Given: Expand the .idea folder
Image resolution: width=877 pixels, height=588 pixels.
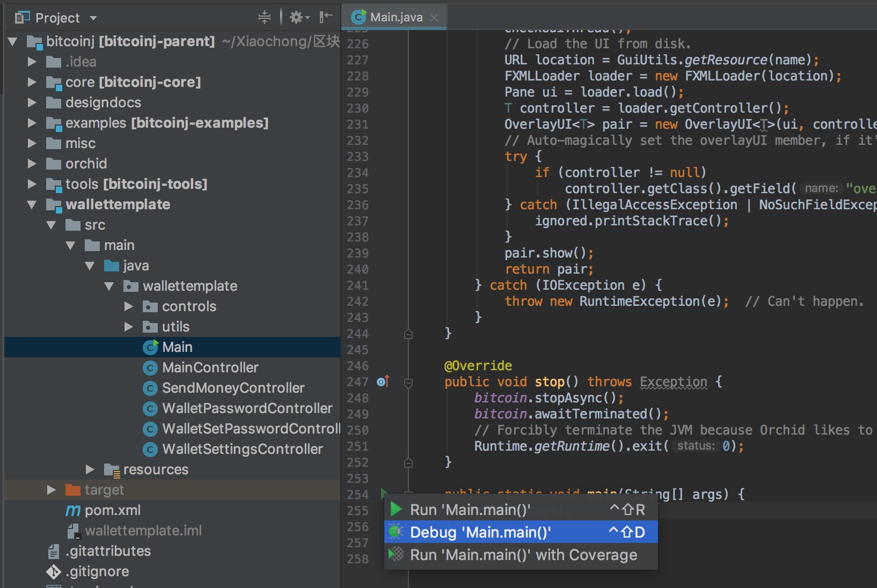Looking at the screenshot, I should click(32, 62).
